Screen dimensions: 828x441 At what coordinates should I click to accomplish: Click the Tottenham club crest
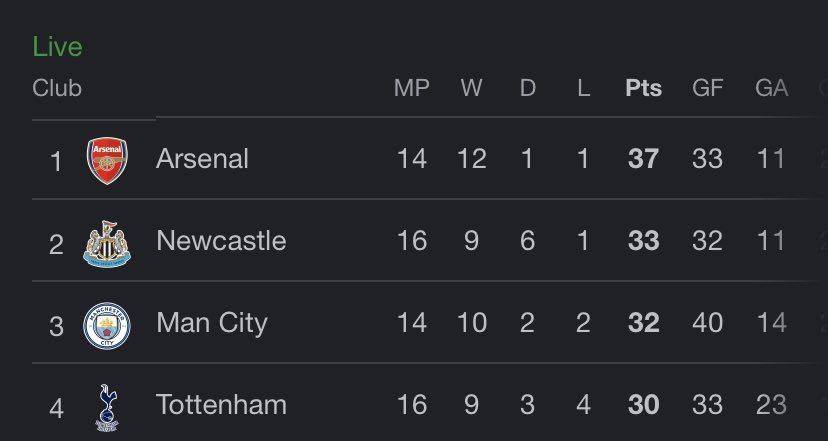[107, 408]
